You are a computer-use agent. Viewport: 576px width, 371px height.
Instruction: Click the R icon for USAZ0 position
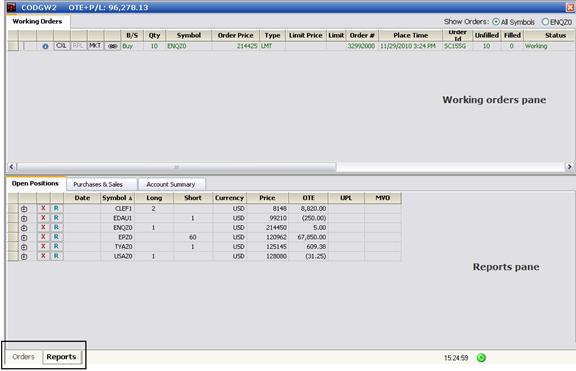point(57,256)
